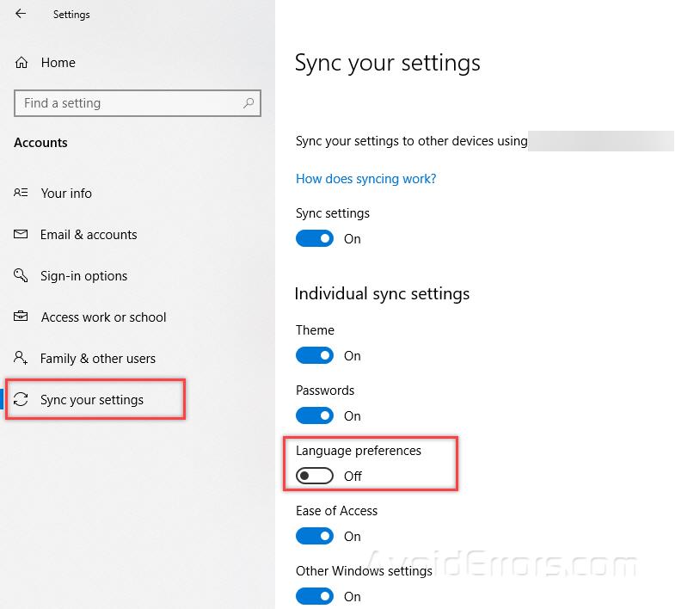The width and height of the screenshot is (700, 609).
Task: Click the Sync your settings arrows icon
Action: tap(21, 400)
